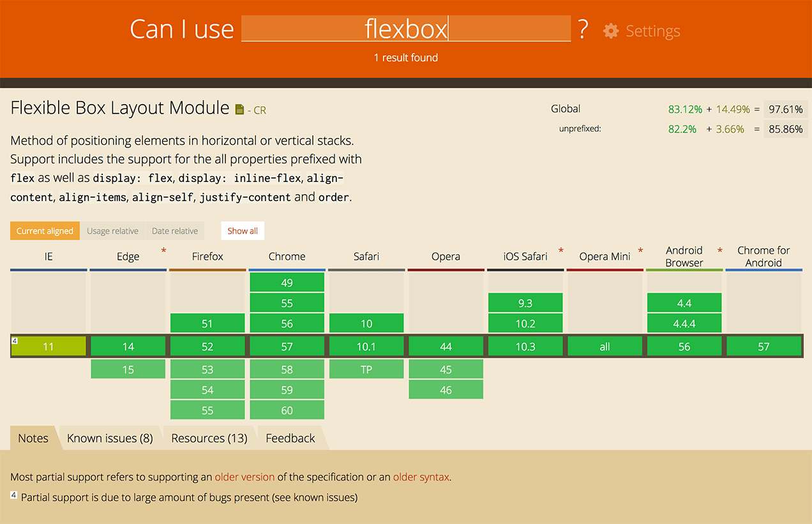Screen dimensions: 812x524
Task: Click the specification document icon beside the title
Action: (x=239, y=110)
